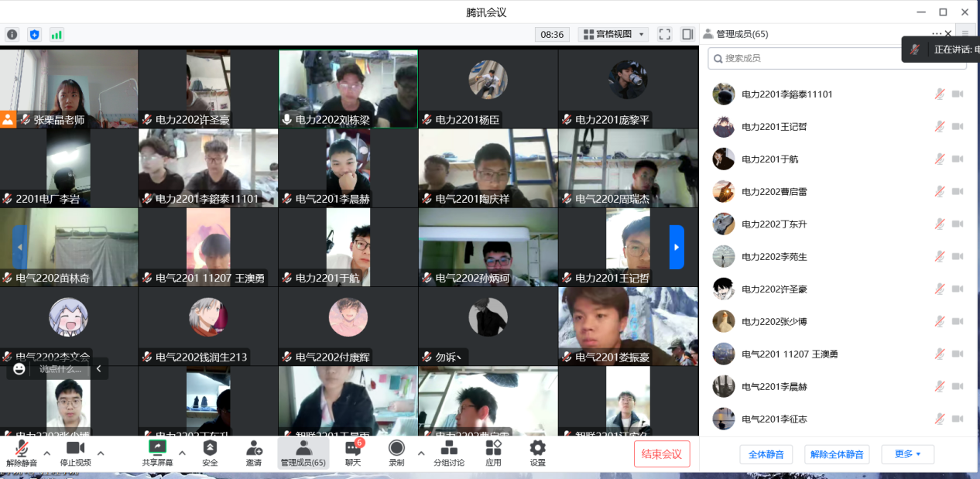This screenshot has height=479, width=980.
Task: Click the security shield icon
Action: [33, 34]
